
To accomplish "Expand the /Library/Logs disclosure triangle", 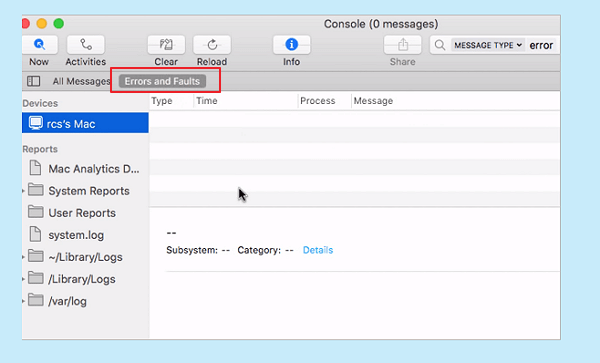I will coord(23,279).
